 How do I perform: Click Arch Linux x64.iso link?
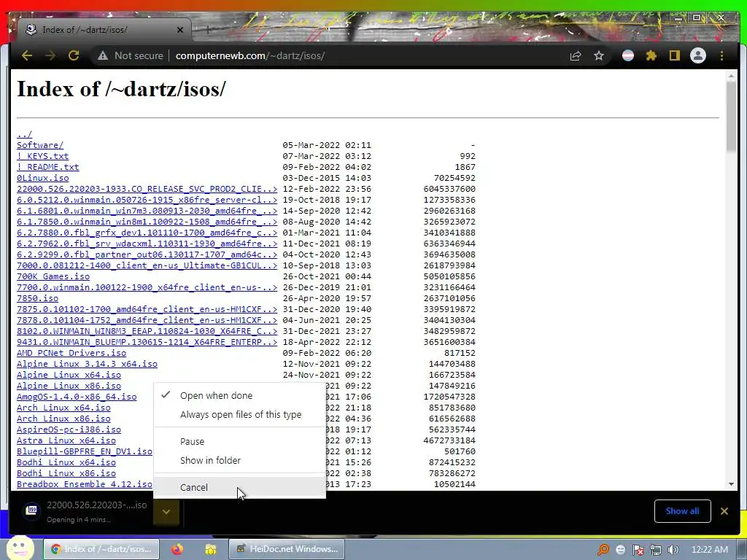64,408
